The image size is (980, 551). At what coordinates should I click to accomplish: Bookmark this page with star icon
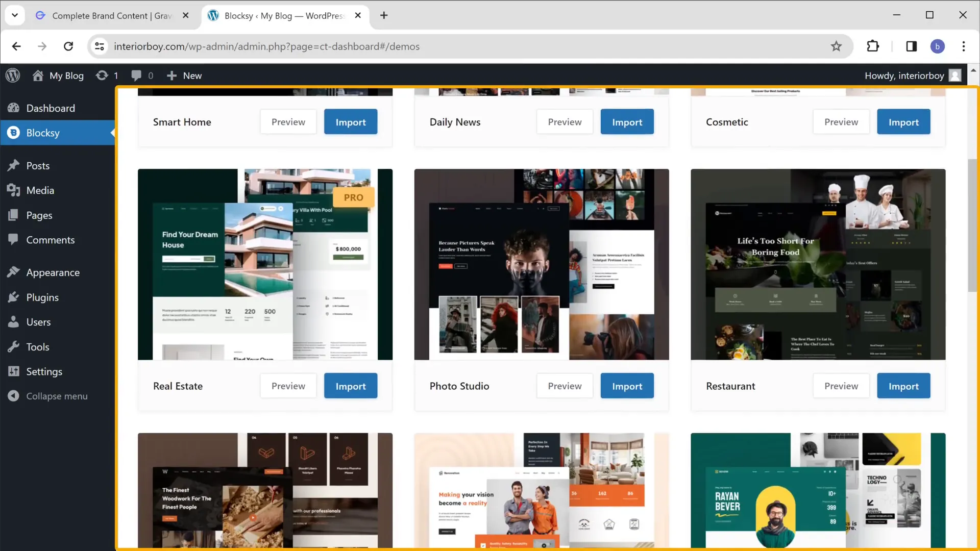836,46
